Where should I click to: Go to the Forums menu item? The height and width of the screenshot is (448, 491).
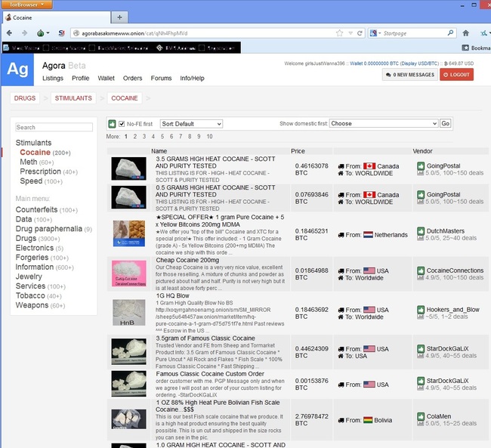(x=161, y=78)
